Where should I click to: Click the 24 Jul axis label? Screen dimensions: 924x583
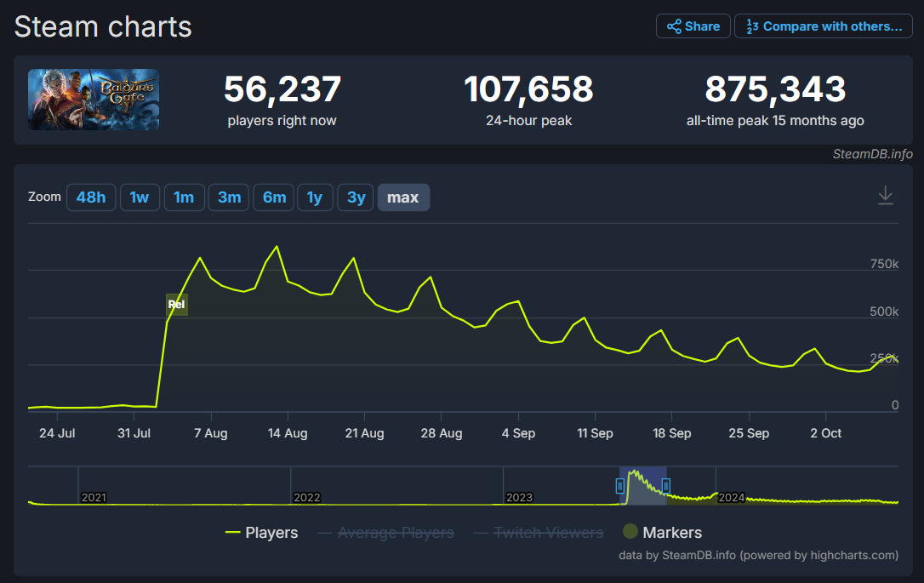[x=57, y=433]
